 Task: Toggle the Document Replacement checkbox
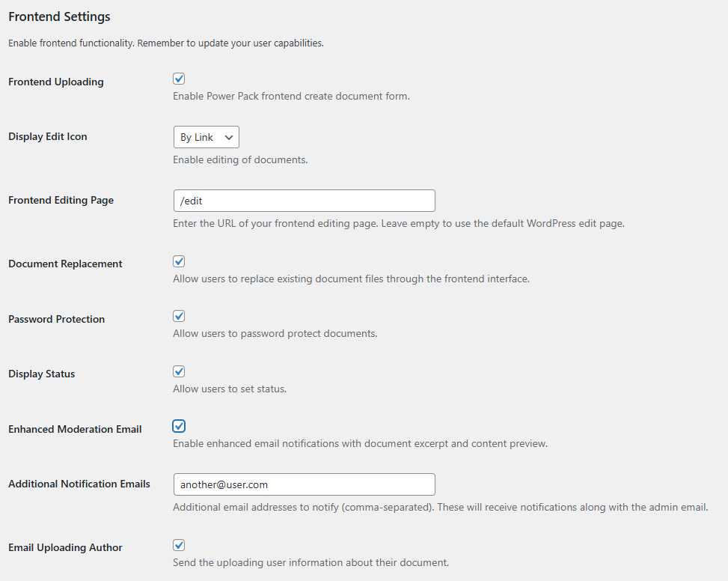179,261
